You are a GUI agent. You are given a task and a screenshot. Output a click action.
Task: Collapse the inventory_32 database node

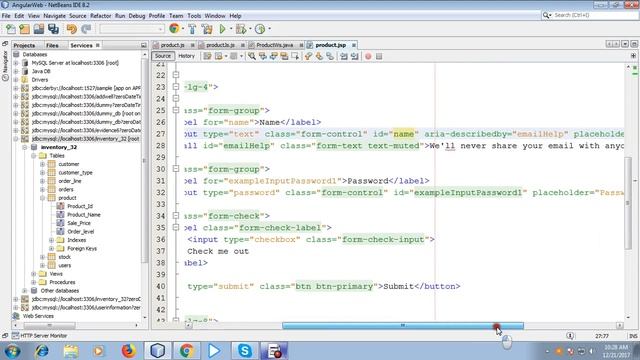pyautogui.click(x=25, y=147)
